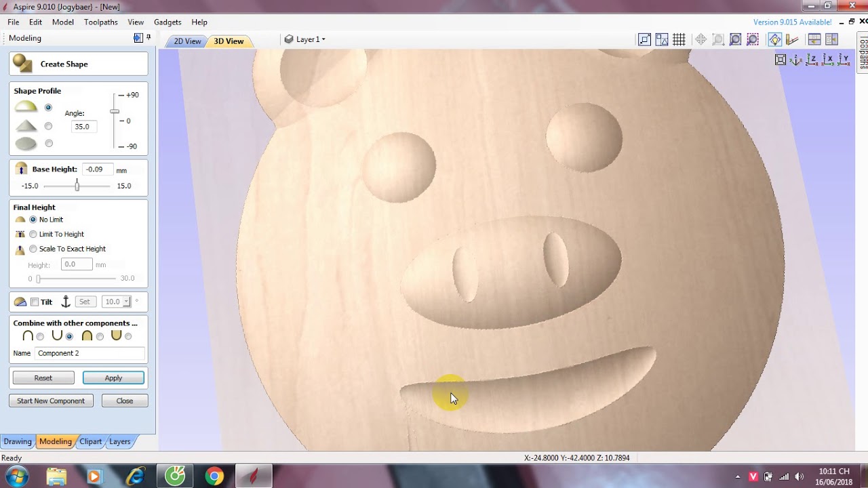Viewport: 868px width, 488px height.
Task: Click the tile windows horizontally icon
Action: coord(814,39)
